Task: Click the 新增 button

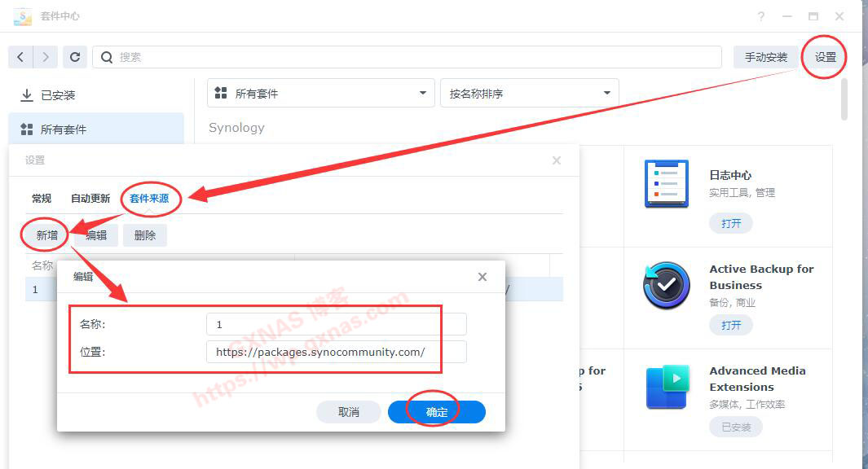Action: click(45, 234)
